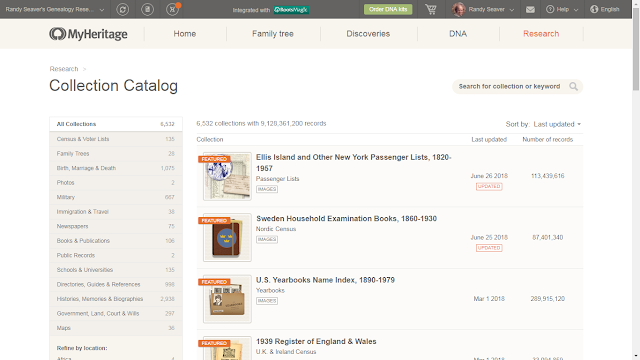Click the record count 113,439,616
Screen dimensions: 640x360
pos(547,176)
